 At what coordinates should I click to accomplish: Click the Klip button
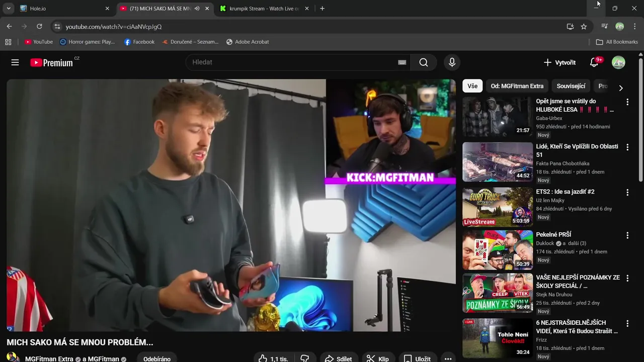378,358
